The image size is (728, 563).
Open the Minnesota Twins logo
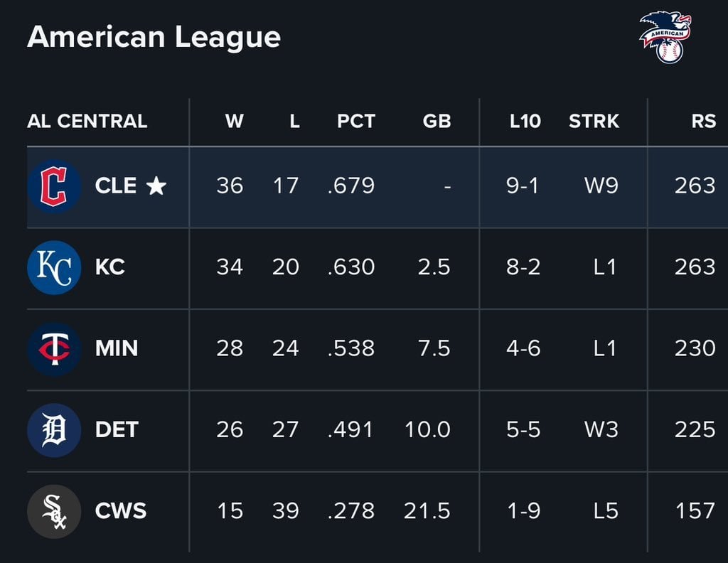54,349
